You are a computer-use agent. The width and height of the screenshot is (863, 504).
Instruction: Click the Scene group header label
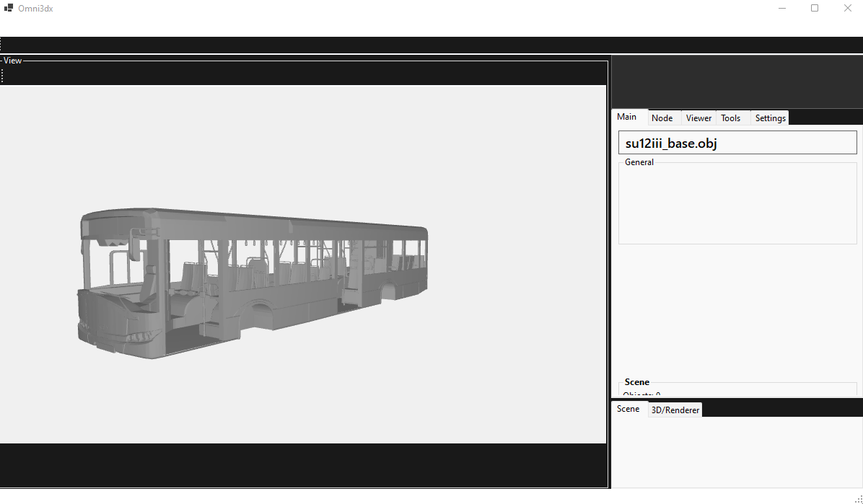636,382
